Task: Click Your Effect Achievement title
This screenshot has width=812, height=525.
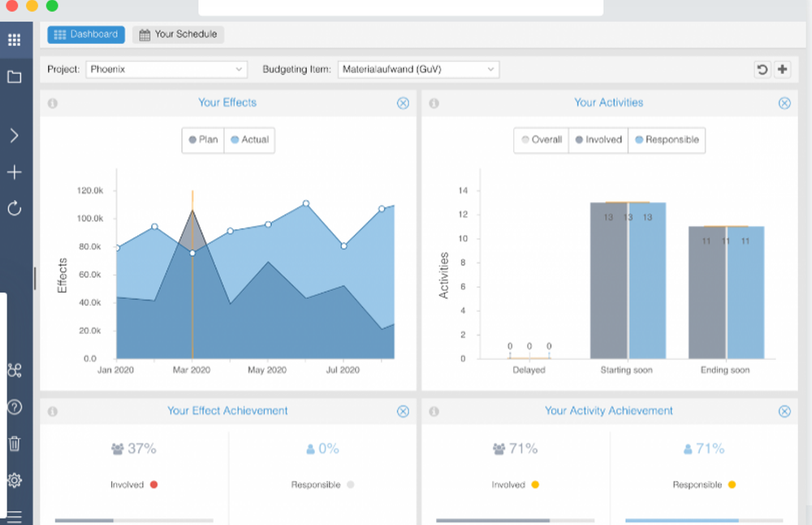Action: tap(227, 411)
